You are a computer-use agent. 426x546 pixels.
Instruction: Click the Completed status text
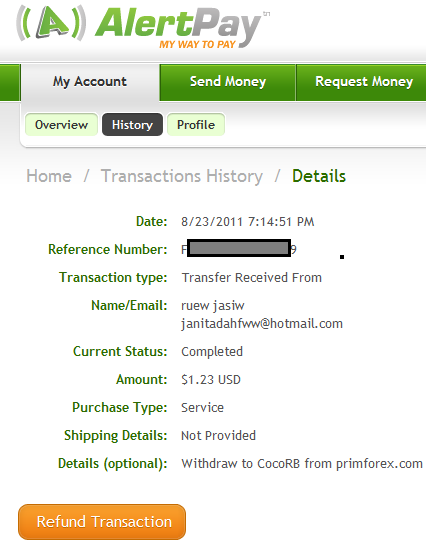coord(212,352)
